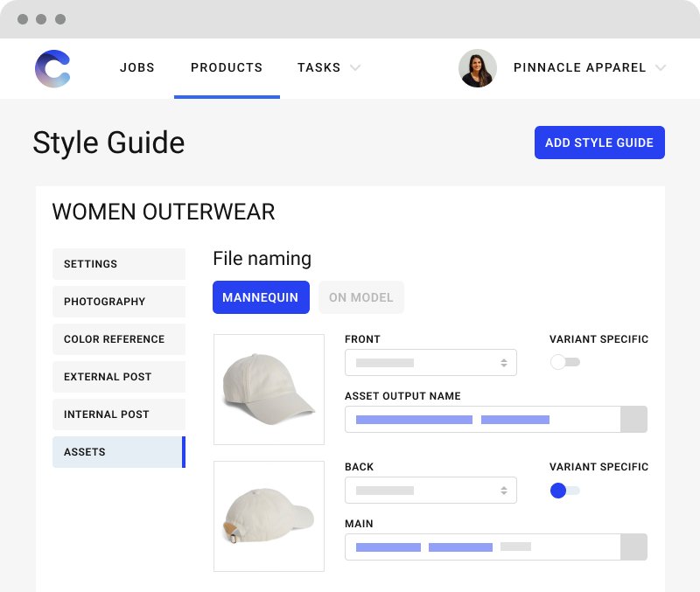
Task: Expand the Pinnacle Apparel account menu
Action: [590, 67]
